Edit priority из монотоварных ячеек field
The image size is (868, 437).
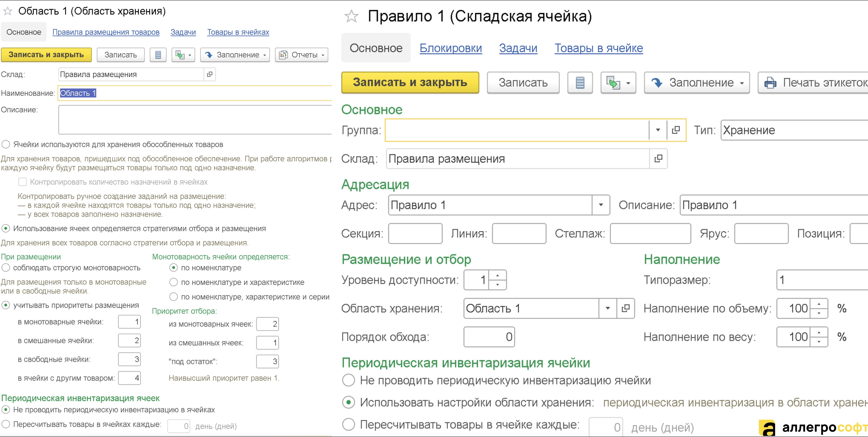[x=267, y=324]
